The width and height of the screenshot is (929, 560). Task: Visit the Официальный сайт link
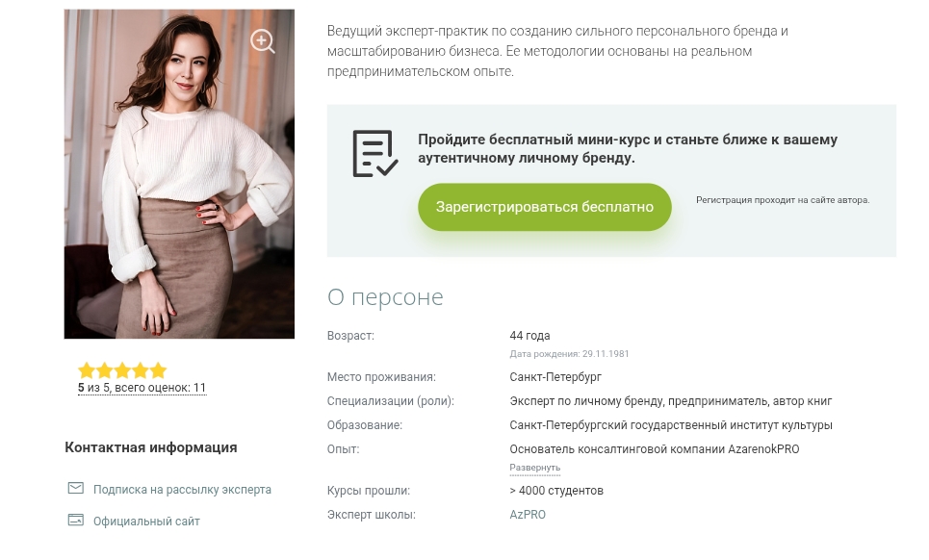(146, 522)
